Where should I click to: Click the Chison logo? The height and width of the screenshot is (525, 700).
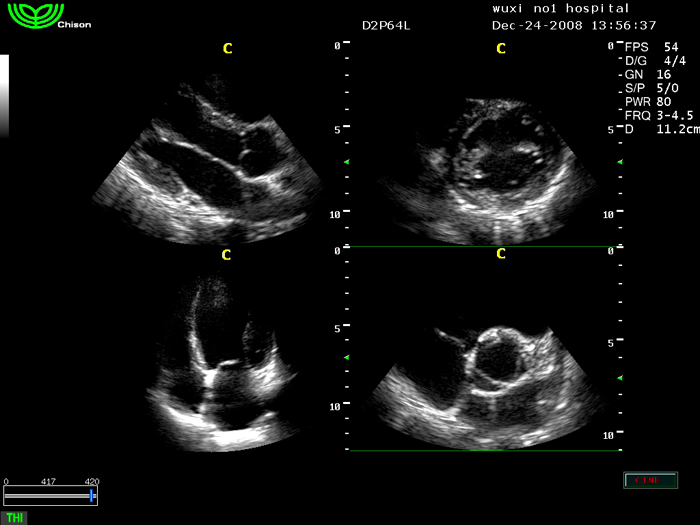pos(35,17)
